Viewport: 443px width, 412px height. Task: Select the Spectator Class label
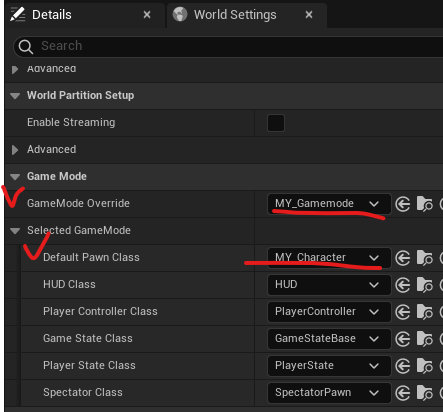[83, 392]
